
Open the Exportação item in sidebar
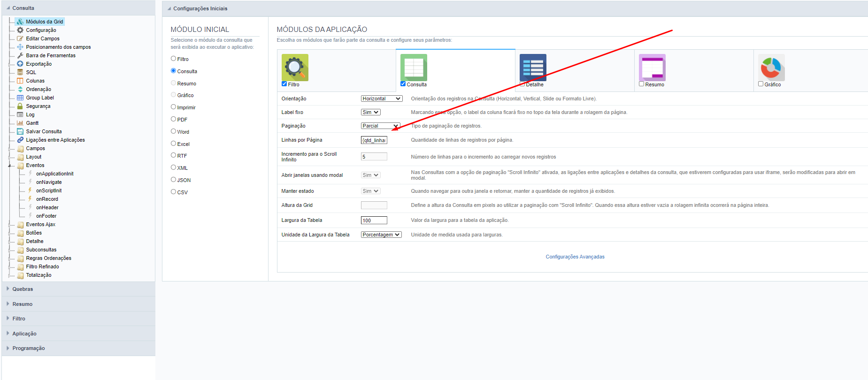[x=38, y=64]
